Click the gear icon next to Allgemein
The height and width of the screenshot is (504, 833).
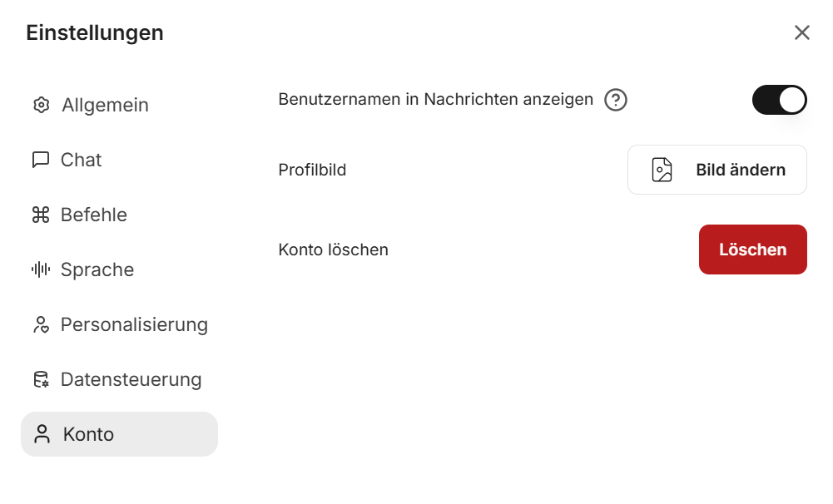[41, 105]
